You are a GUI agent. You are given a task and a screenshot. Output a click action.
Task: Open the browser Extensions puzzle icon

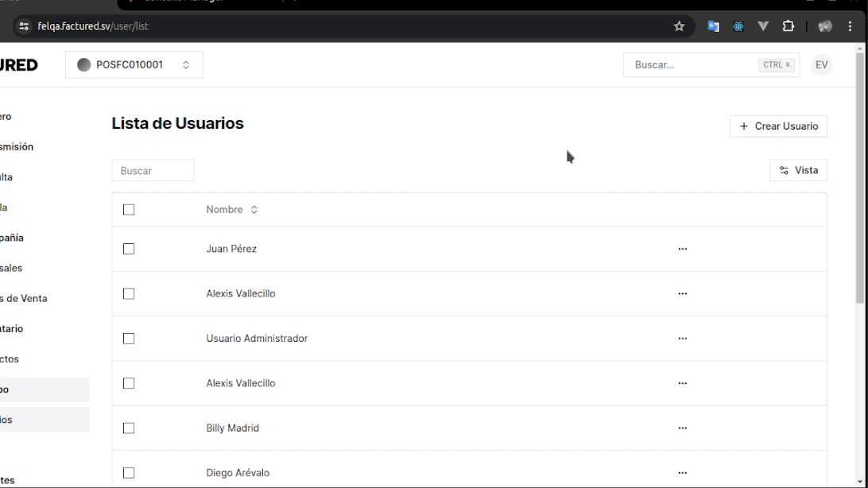coord(788,26)
